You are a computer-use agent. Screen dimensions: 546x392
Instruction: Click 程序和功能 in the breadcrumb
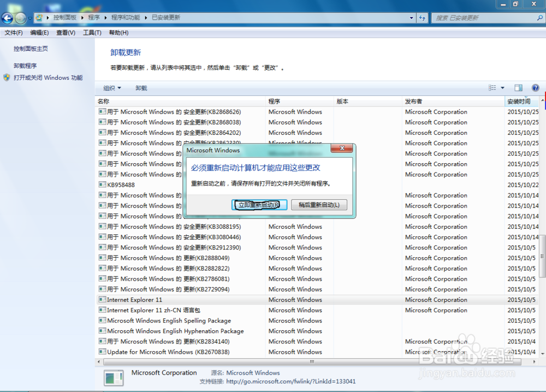click(126, 17)
